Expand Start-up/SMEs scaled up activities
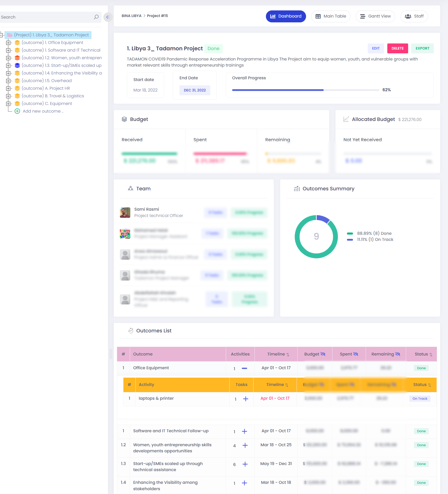The width and height of the screenshot is (448, 494). [x=245, y=464]
